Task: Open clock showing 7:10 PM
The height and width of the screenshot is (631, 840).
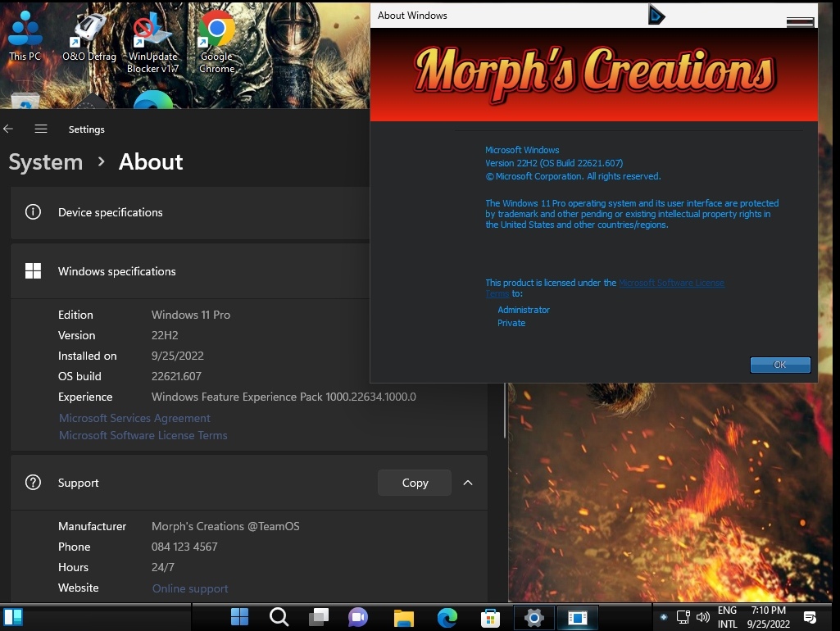Action: [768, 617]
